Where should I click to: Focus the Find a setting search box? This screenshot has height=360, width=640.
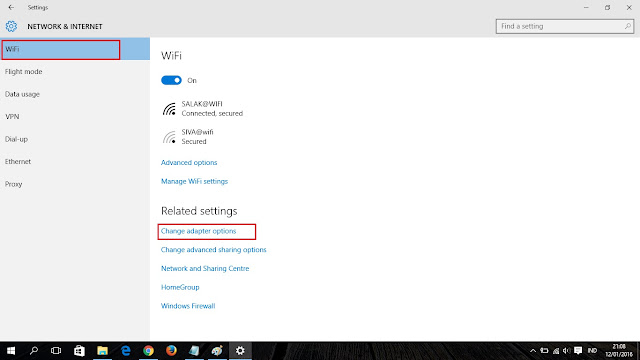tap(564, 26)
